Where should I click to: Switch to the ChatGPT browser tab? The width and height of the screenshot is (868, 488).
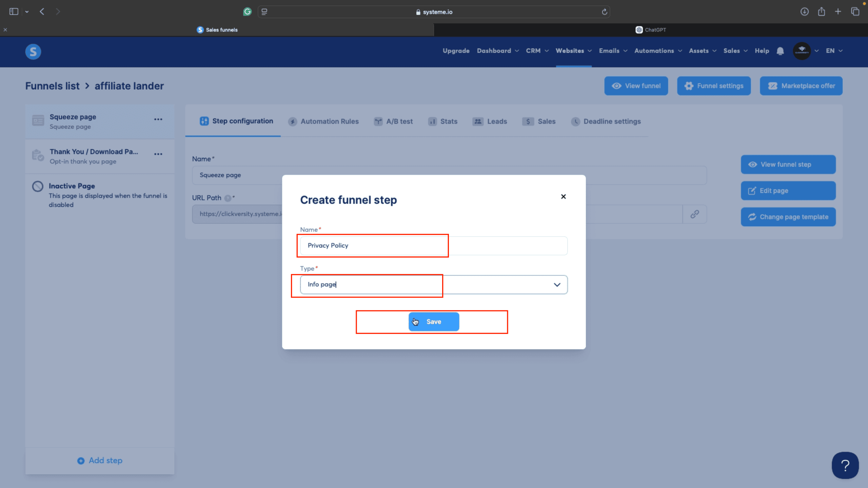[651, 30]
